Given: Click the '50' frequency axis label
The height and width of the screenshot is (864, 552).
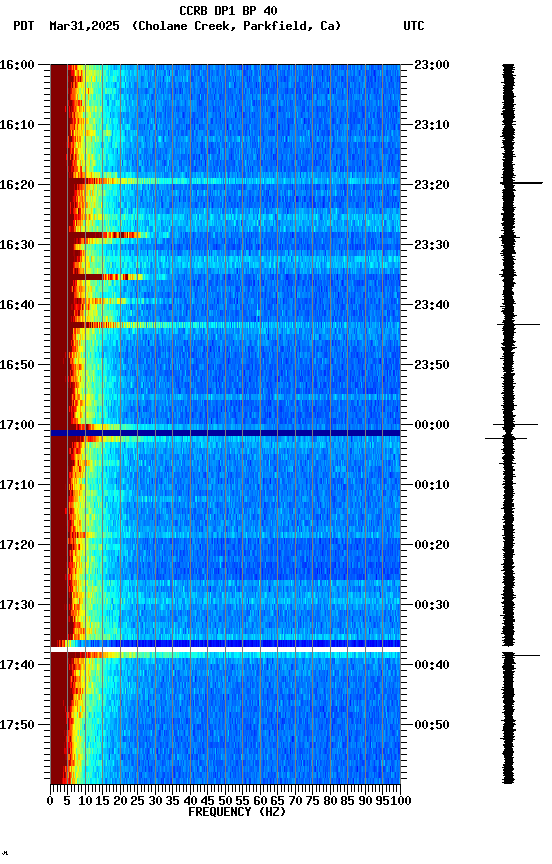Looking at the screenshot, I should point(225,801).
